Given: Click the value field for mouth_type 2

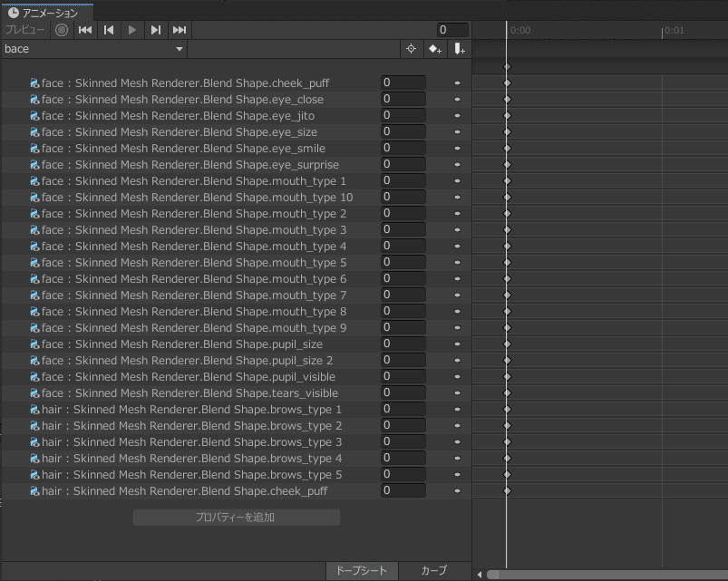Looking at the screenshot, I should coord(403,213).
